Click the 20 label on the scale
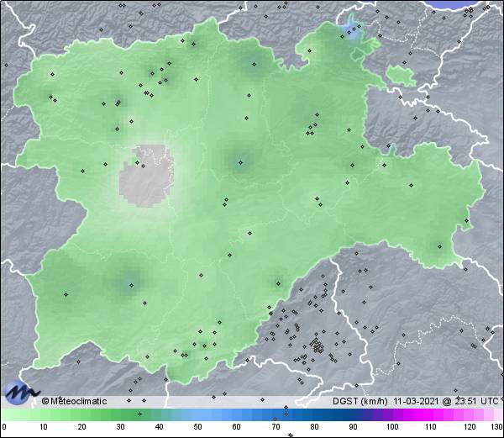Screen dimensions: 504x438 tap(82, 427)
